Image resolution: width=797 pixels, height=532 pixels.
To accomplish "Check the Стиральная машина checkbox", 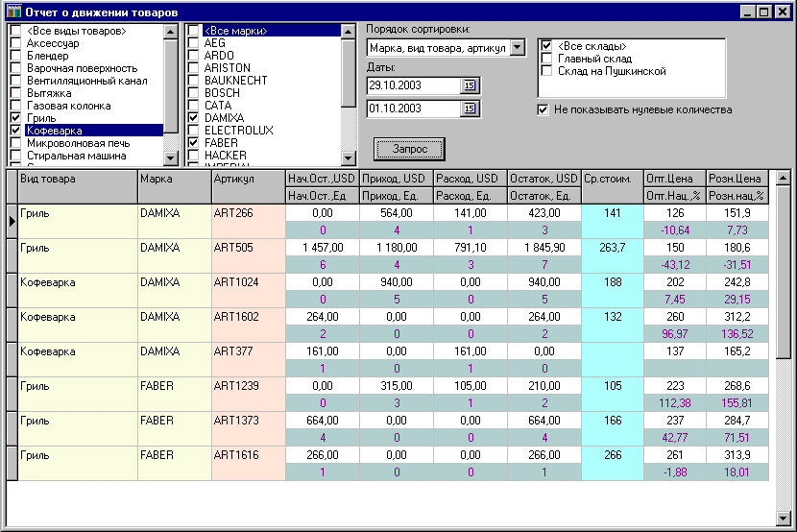I will pos(15,156).
